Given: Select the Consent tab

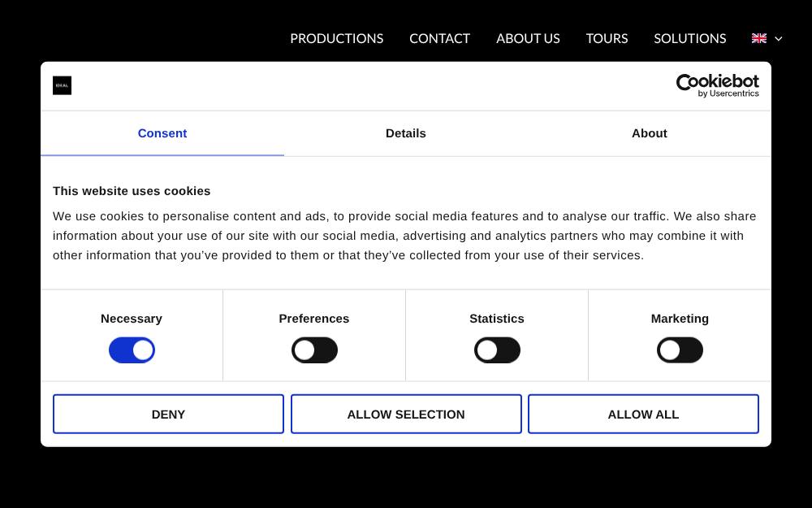Looking at the screenshot, I should [x=162, y=133].
